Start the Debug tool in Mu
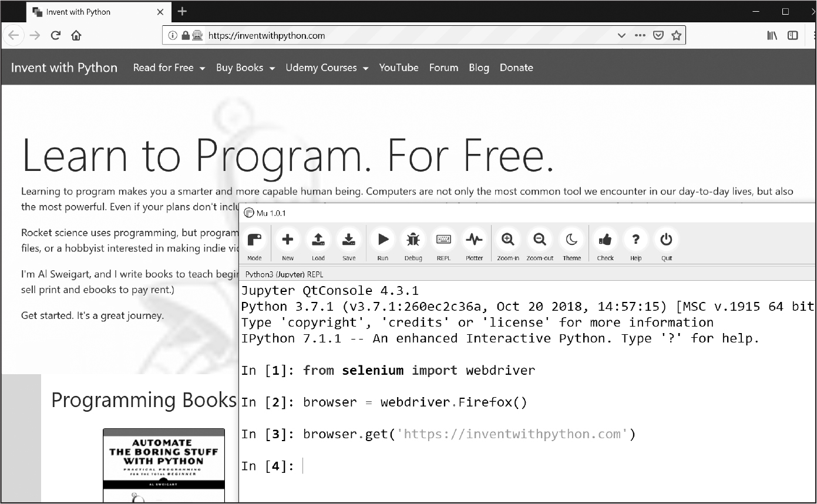This screenshot has width=817, height=504. click(x=413, y=240)
